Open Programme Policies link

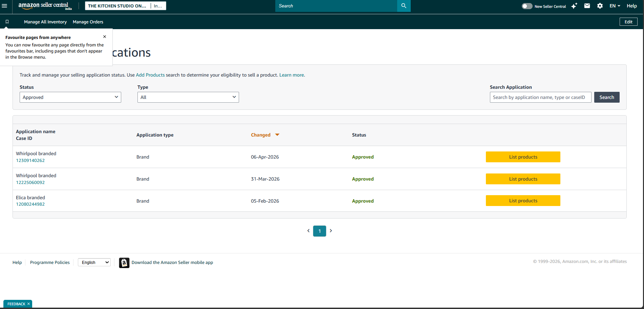point(50,262)
